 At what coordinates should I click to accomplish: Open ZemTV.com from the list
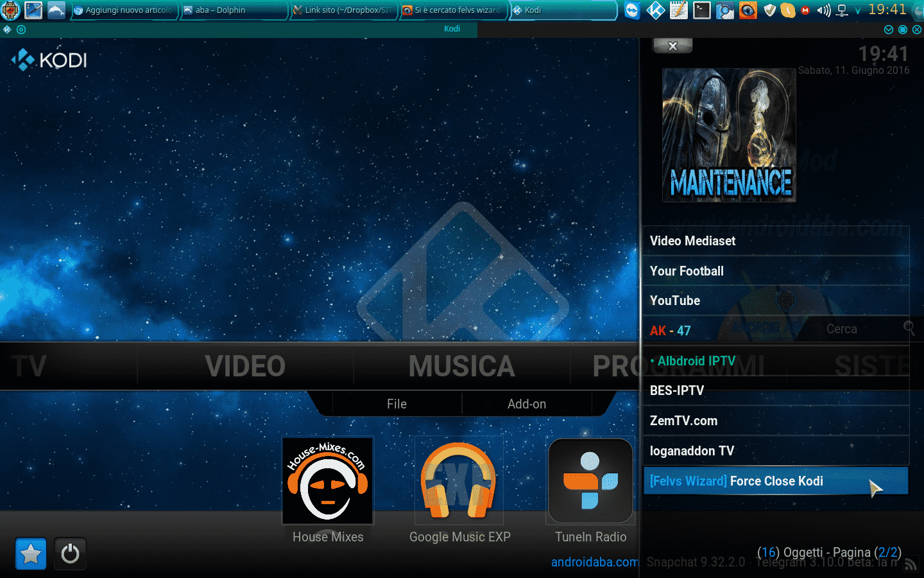pyautogui.click(x=776, y=421)
